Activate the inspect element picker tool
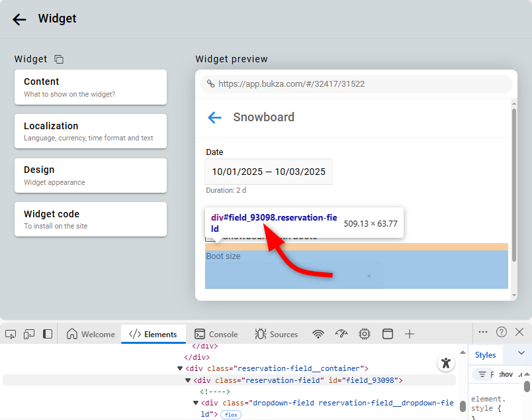 tap(11, 334)
